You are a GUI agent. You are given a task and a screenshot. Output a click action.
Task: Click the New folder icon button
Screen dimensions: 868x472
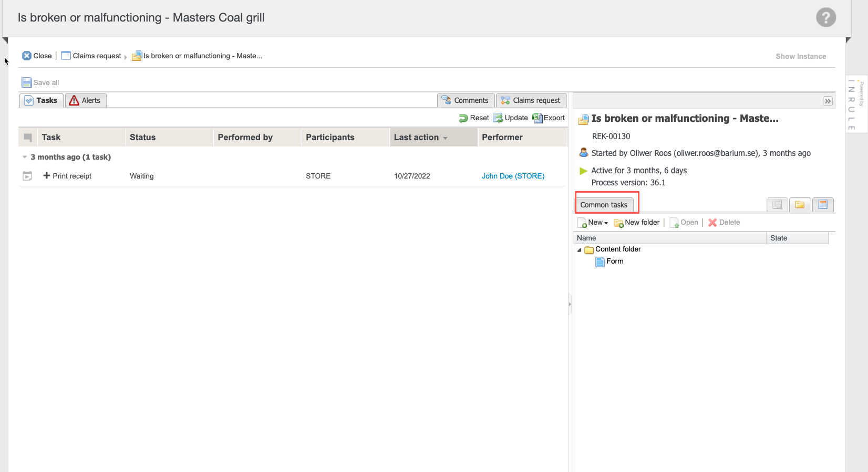[618, 223]
